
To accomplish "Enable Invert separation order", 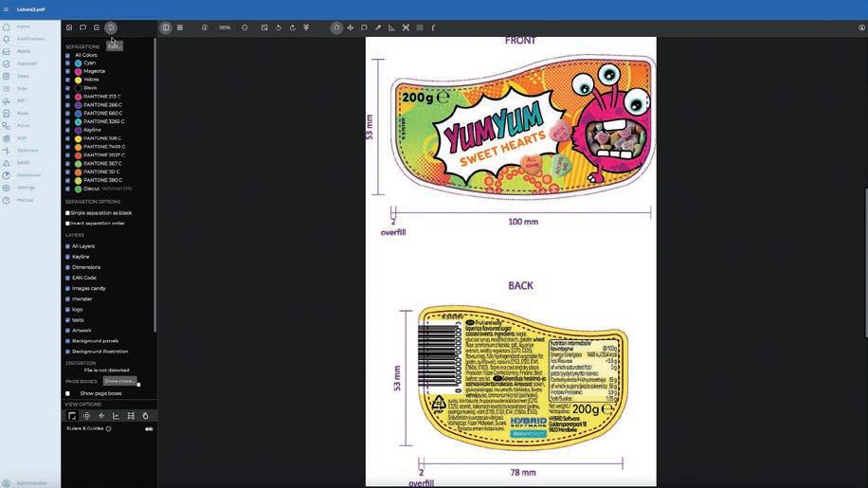I will pyautogui.click(x=67, y=224).
